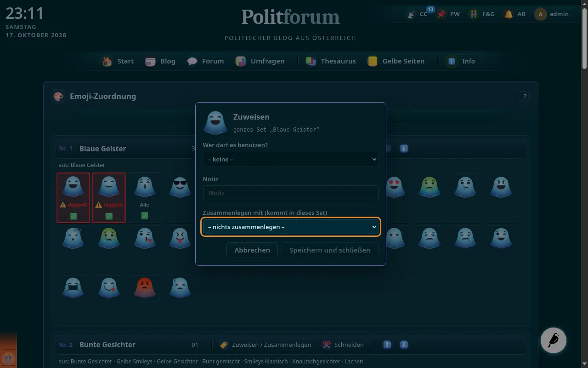Open Gelbe Seiten navigation item

(x=396, y=61)
